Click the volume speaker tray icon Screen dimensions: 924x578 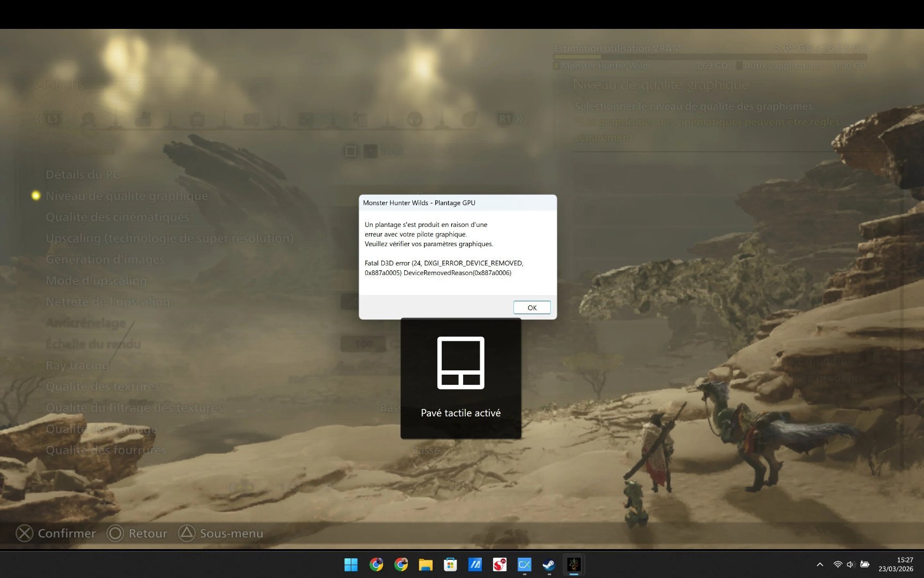(x=850, y=565)
